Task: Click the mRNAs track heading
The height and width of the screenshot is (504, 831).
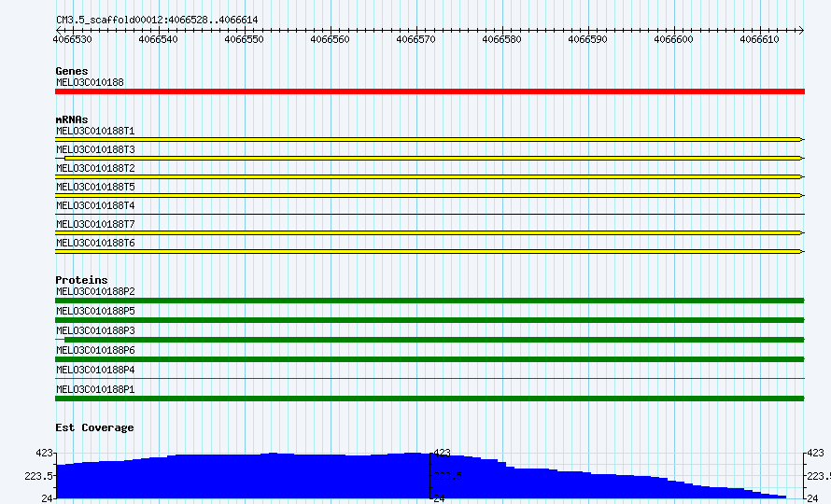Action: click(x=72, y=119)
